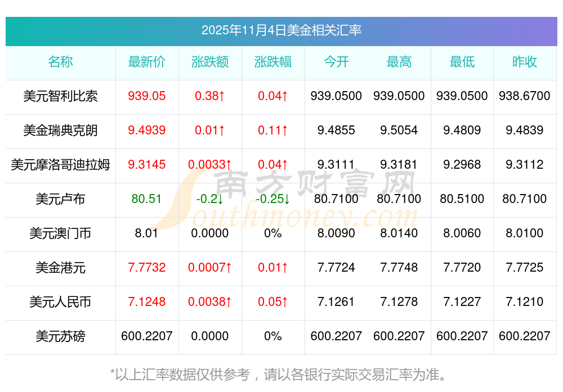Click the 0% cell in 美元澳门币 row
This screenshot has width=563, height=392.
273,233
